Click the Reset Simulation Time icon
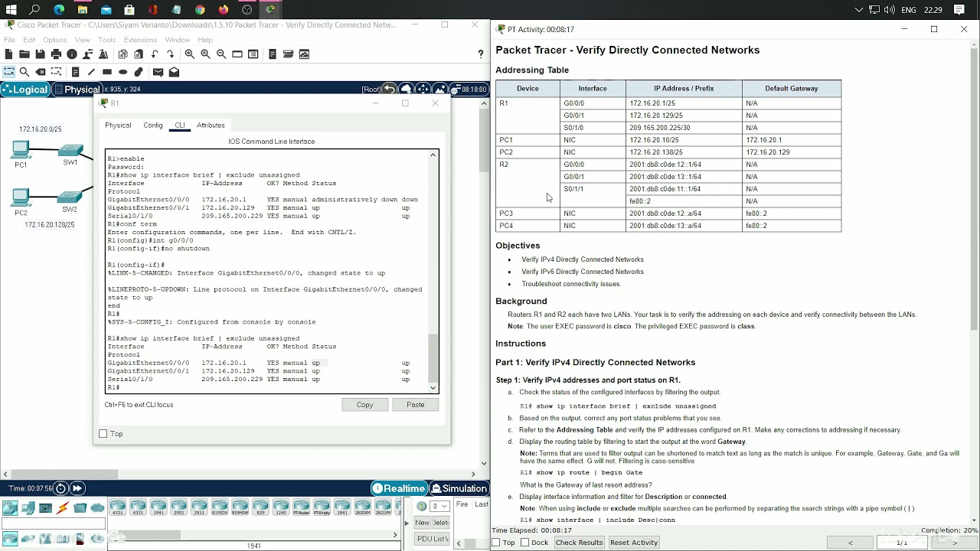The height and width of the screenshot is (551, 980). coord(60,488)
